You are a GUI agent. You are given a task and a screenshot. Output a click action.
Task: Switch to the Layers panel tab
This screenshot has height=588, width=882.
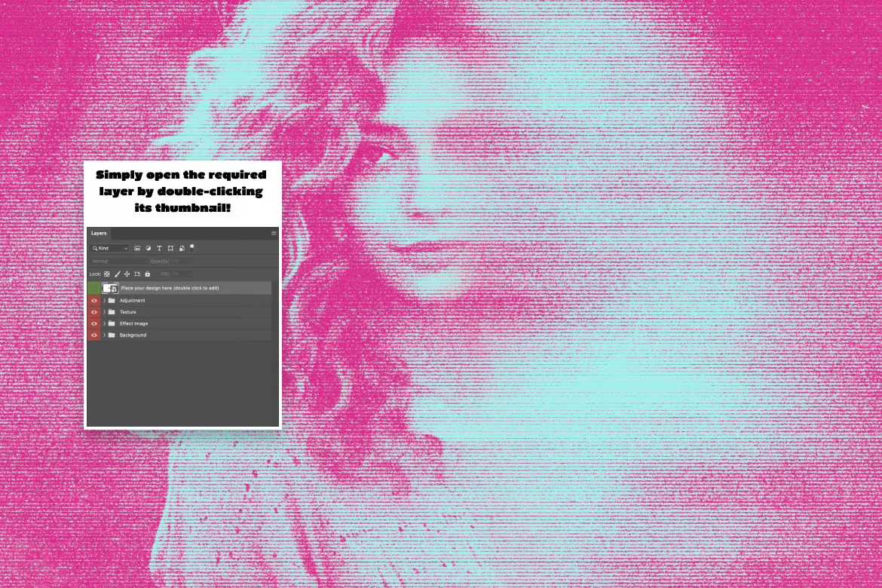tap(98, 233)
